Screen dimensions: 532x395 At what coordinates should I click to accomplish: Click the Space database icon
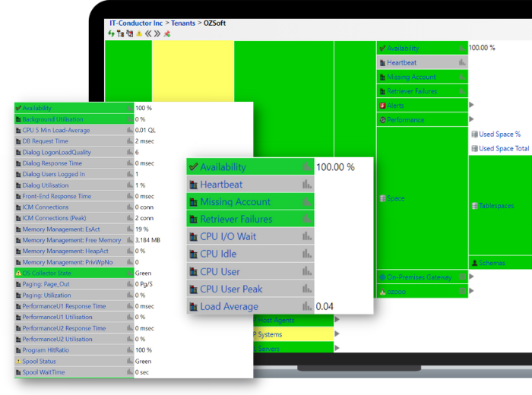(x=382, y=198)
